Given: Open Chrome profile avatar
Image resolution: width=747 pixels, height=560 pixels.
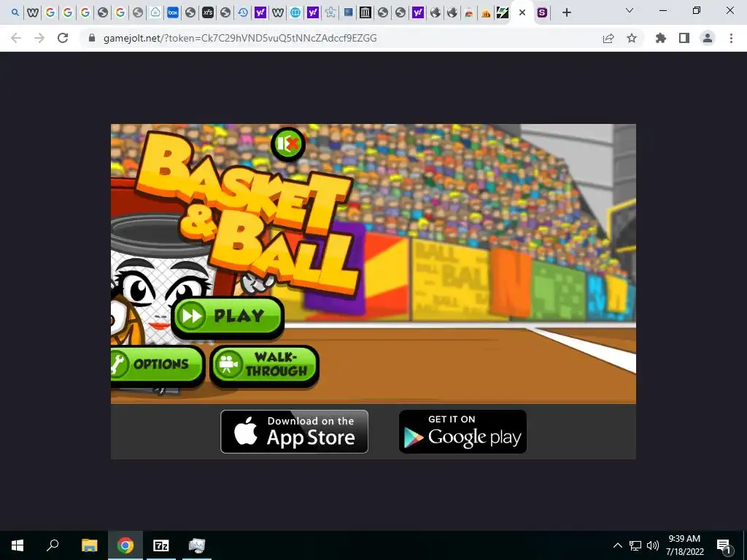Looking at the screenshot, I should tap(708, 38).
